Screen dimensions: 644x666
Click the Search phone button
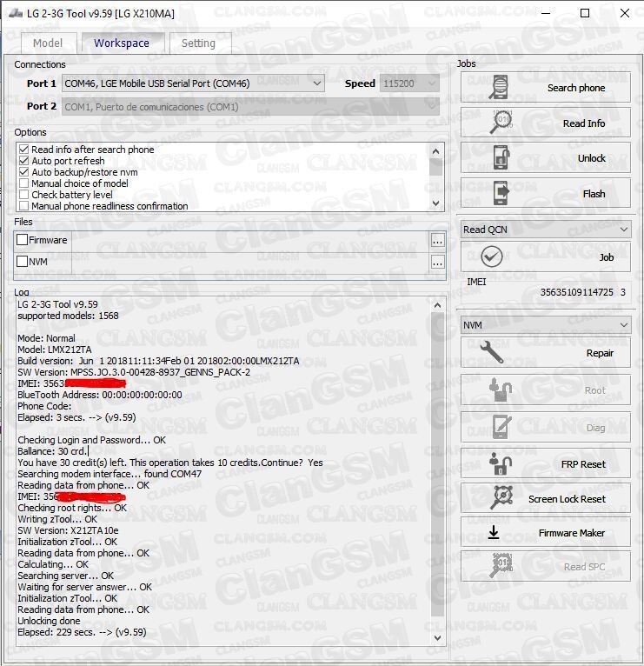point(546,88)
